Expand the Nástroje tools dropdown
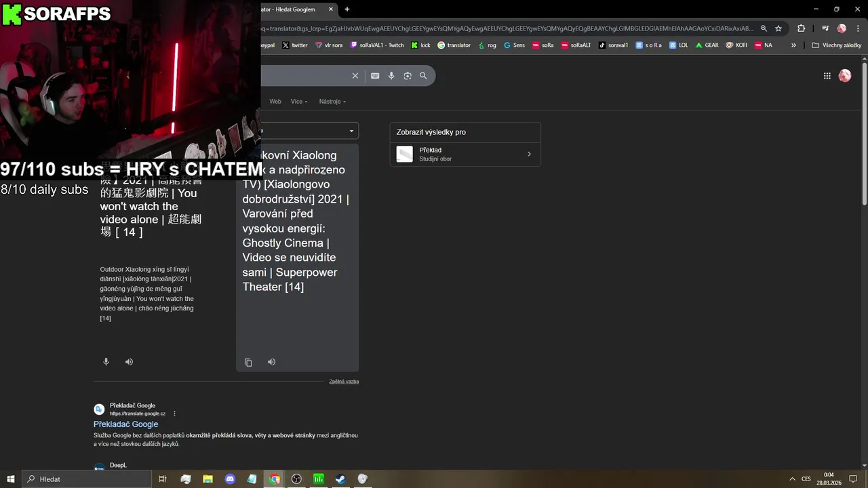Image resolution: width=868 pixels, height=488 pixels. coord(332,102)
